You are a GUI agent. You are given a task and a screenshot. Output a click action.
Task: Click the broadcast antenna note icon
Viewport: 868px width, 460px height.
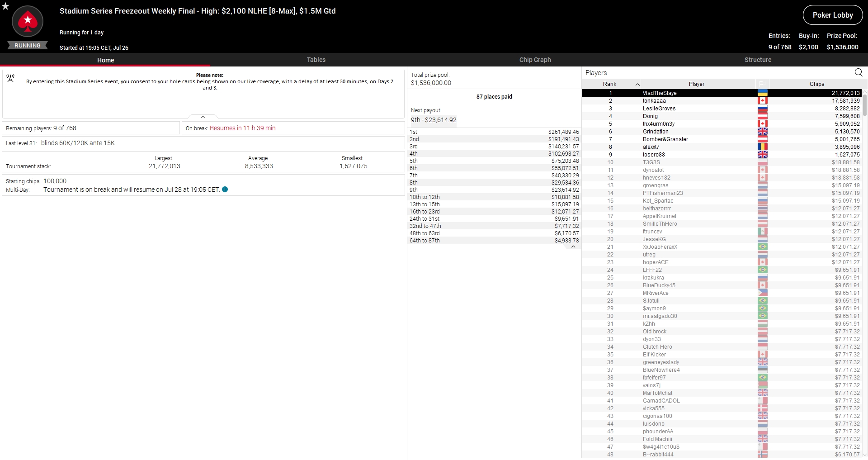pos(10,78)
